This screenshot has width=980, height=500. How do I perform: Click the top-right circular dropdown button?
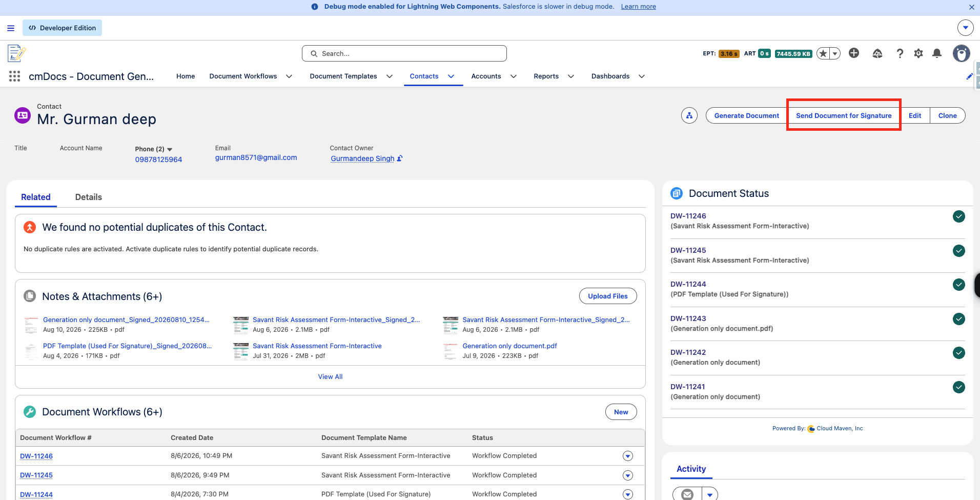coord(966,28)
